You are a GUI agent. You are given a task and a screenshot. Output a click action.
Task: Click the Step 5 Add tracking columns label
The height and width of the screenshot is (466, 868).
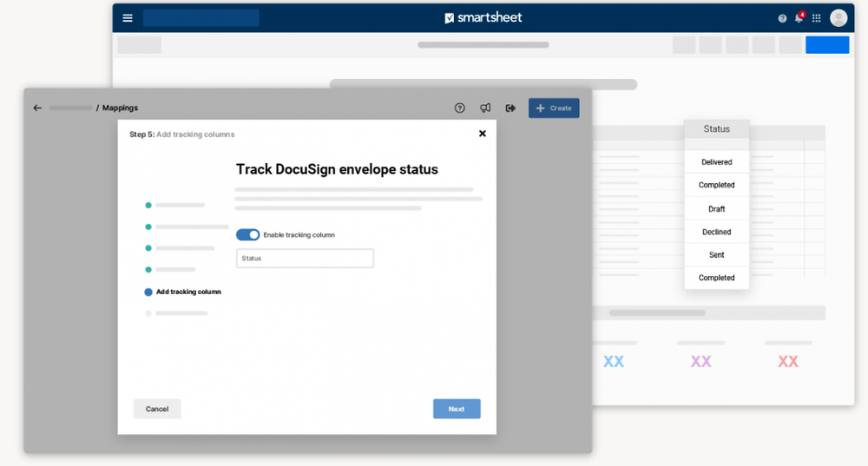point(181,135)
